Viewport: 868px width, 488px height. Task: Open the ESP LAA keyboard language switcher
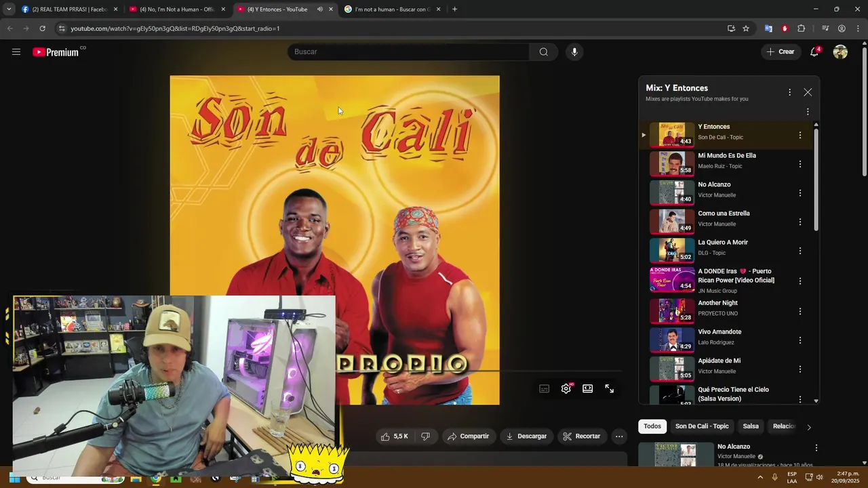point(792,478)
